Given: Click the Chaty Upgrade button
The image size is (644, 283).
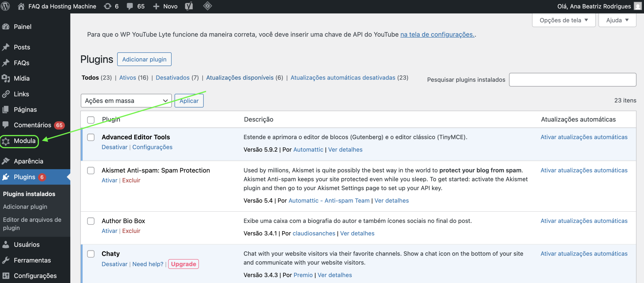Looking at the screenshot, I should click(184, 264).
